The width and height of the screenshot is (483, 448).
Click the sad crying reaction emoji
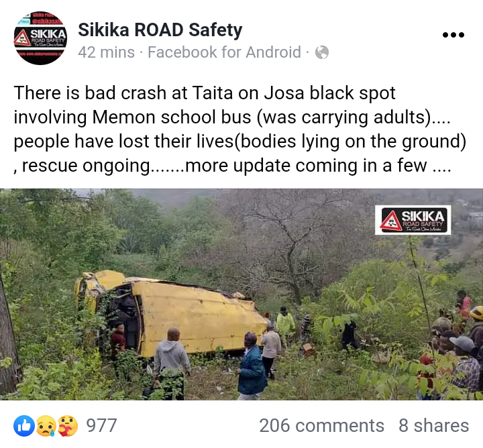pos(46,425)
